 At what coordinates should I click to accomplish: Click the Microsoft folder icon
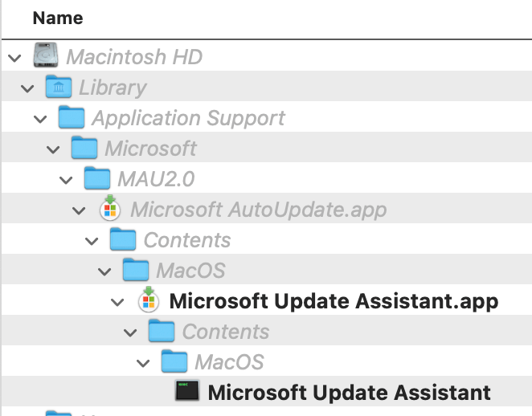[84, 149]
